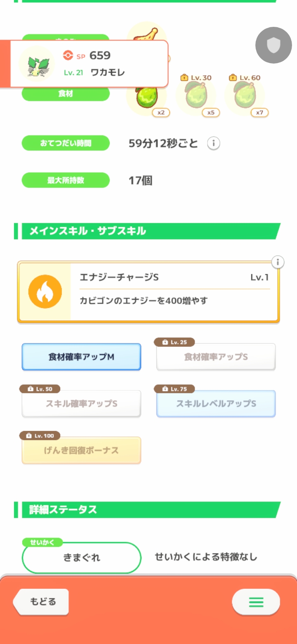Tap the げんき回復ボーナス sub skill
The image size is (297, 644).
click(81, 450)
